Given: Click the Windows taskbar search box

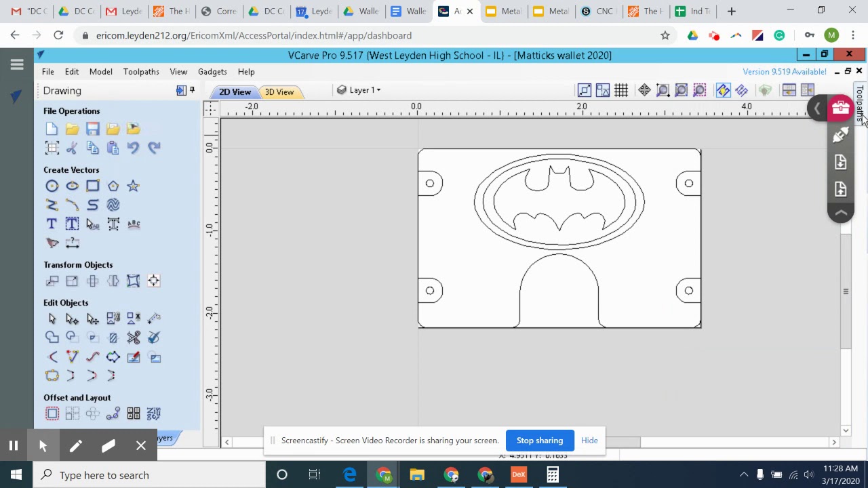Looking at the screenshot, I should tap(149, 475).
